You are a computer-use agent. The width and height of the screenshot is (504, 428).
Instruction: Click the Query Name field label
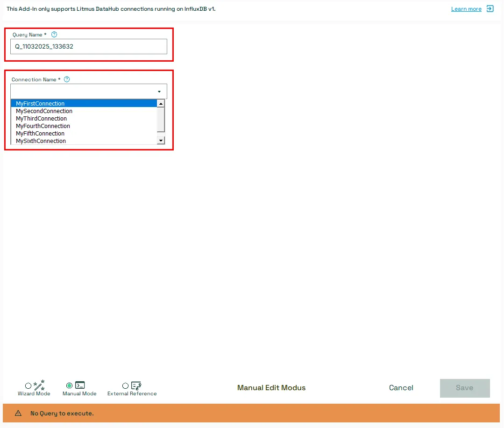pos(29,35)
